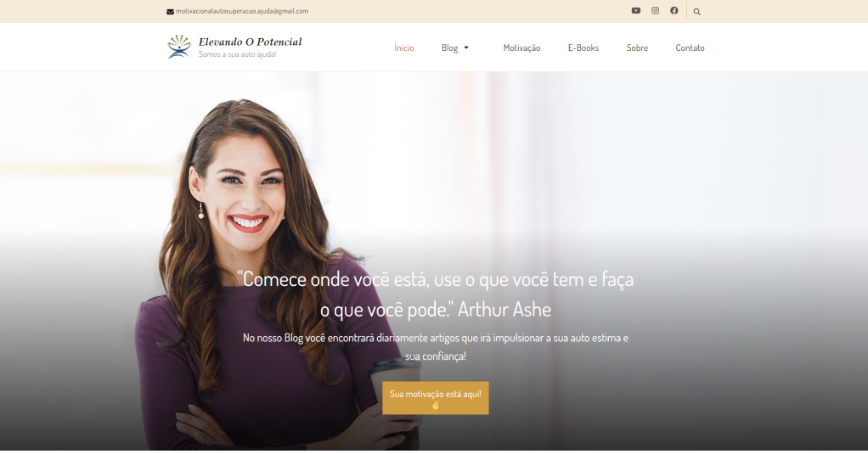Click the Elevando O Potencial site title

coord(251,42)
